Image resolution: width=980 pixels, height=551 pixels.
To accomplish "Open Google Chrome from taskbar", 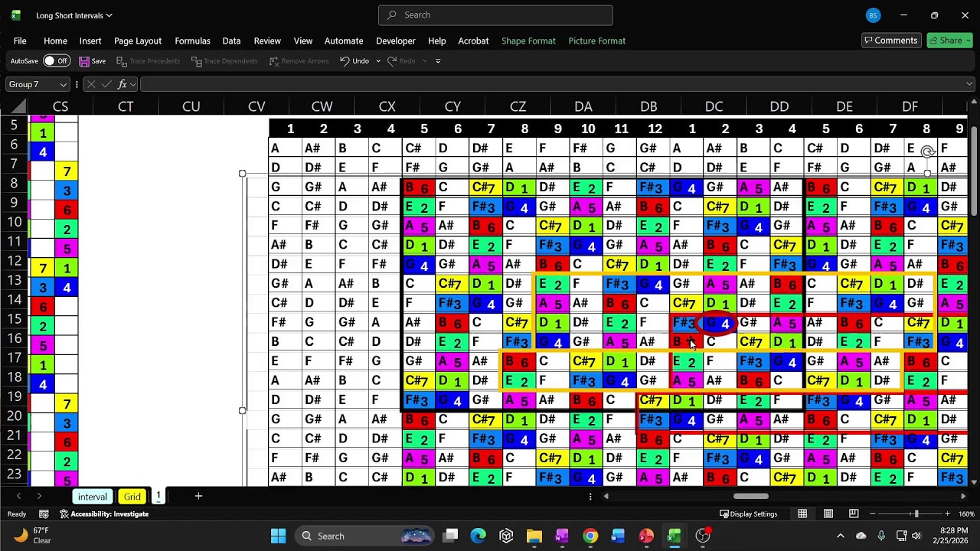I will pos(590,536).
